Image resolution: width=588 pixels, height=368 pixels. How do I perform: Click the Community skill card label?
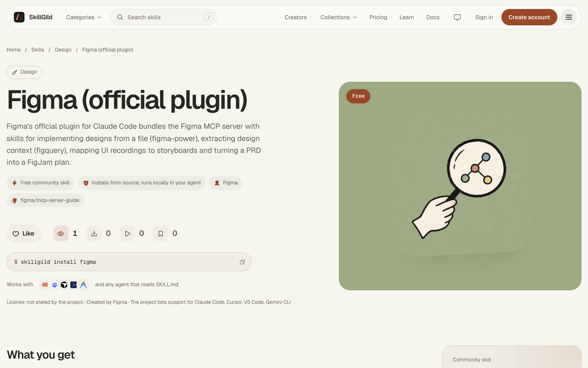[x=472, y=360]
